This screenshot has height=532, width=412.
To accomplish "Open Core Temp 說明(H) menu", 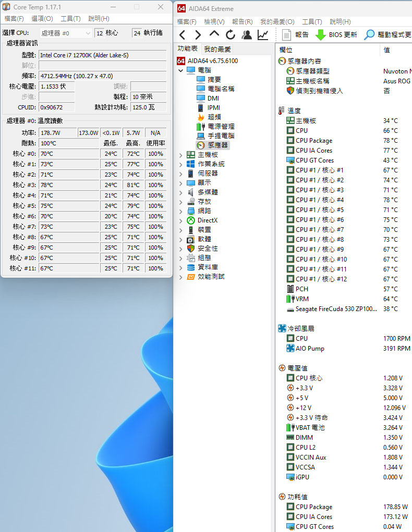I will click(99, 19).
